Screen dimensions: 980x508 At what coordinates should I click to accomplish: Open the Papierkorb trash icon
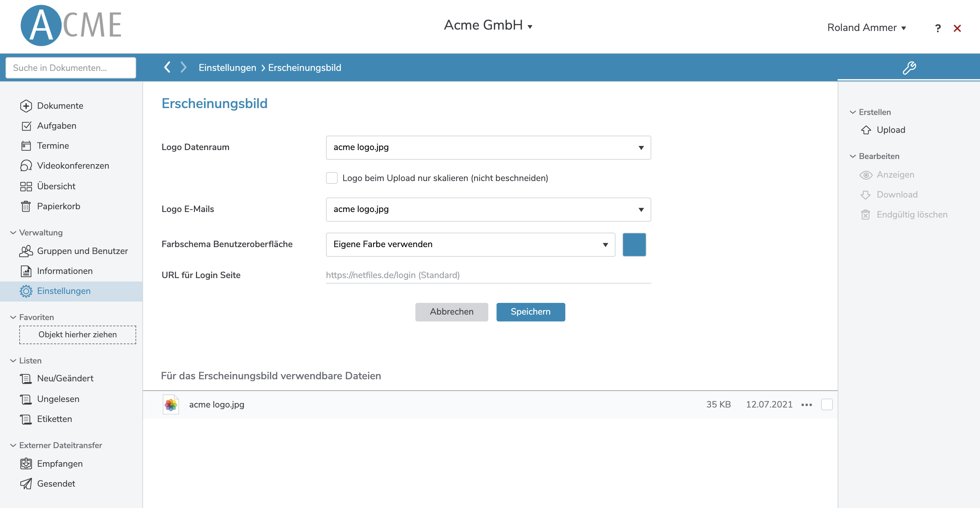tap(26, 206)
